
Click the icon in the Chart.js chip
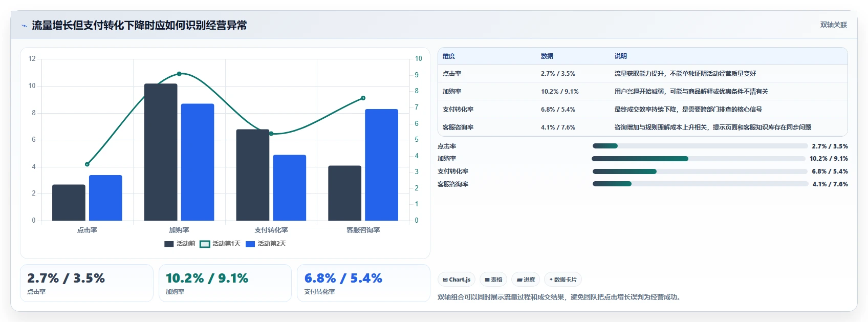pyautogui.click(x=445, y=280)
